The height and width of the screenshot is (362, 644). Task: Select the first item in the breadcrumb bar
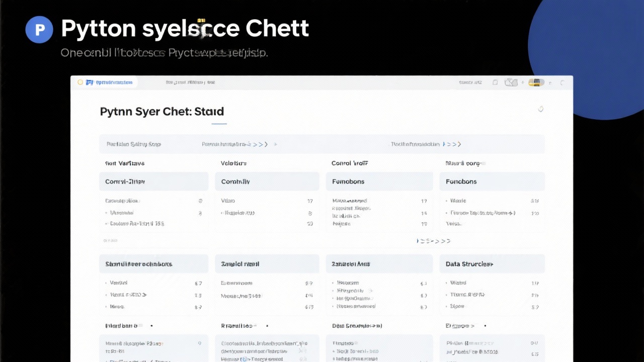(x=133, y=144)
